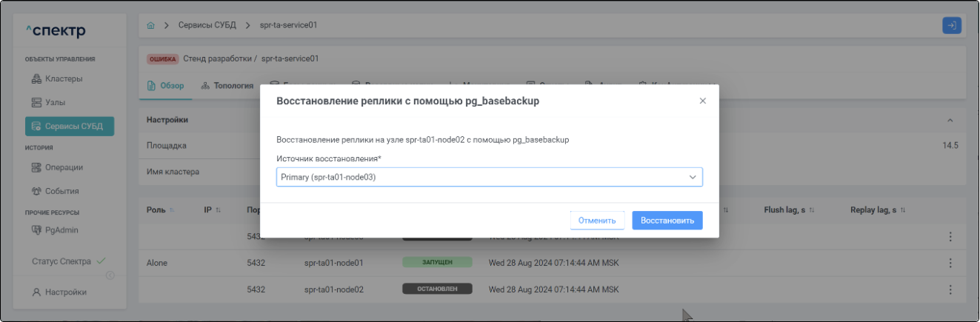Viewport: 980px width, 322px height.
Task: Open Настройки at the sidebar bottom
Action: coord(59,292)
